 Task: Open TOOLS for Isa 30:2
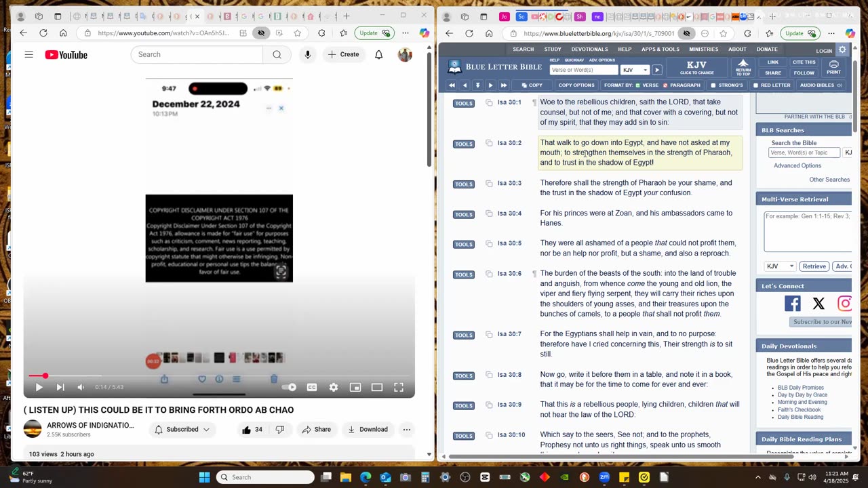click(x=464, y=144)
